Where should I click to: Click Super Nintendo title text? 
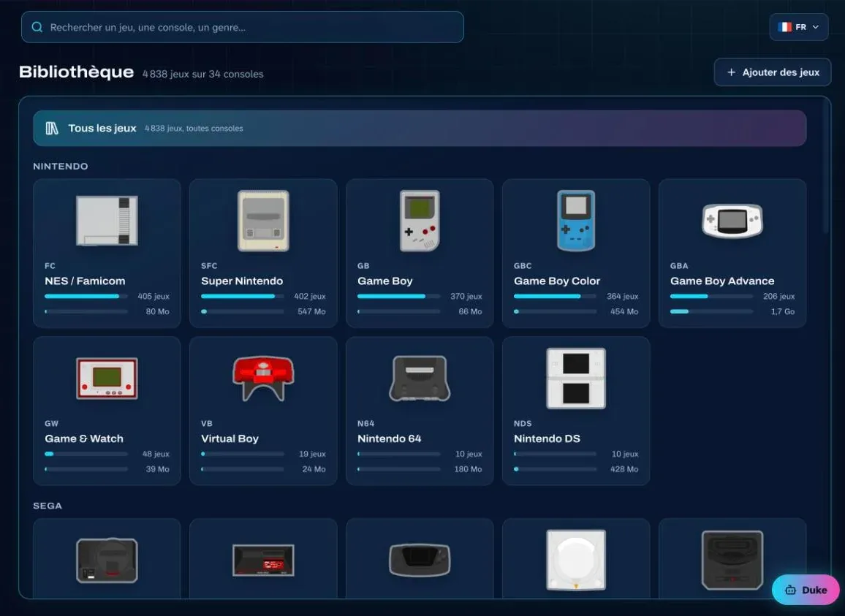242,281
